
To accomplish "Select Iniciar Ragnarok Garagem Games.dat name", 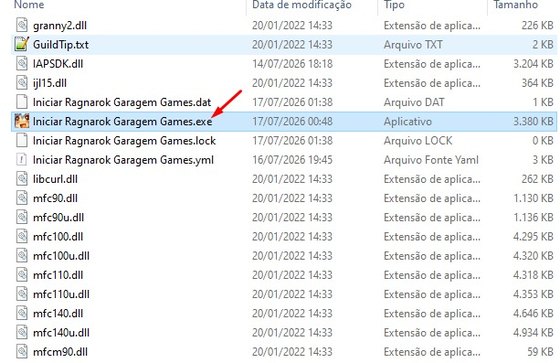I will point(122,103).
